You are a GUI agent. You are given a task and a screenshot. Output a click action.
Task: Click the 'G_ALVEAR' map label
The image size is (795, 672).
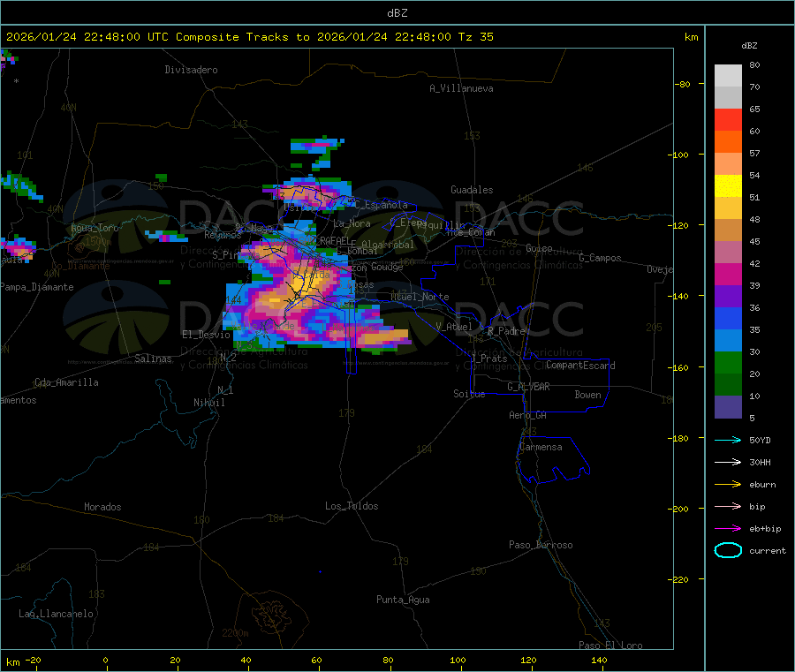point(528,387)
